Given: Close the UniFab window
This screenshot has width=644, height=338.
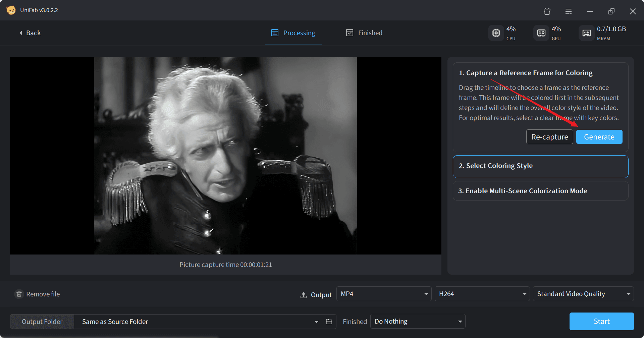Looking at the screenshot, I should coord(633,11).
